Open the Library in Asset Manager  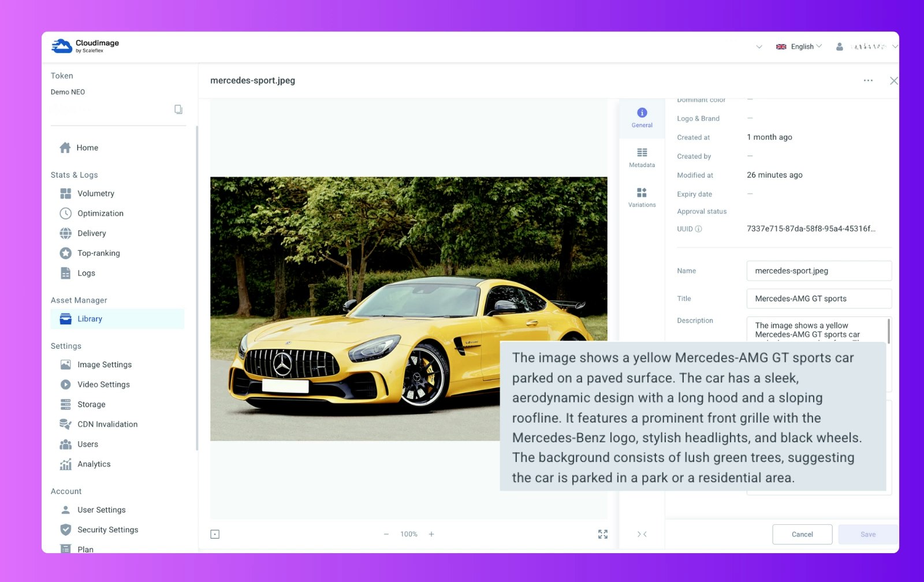click(90, 318)
